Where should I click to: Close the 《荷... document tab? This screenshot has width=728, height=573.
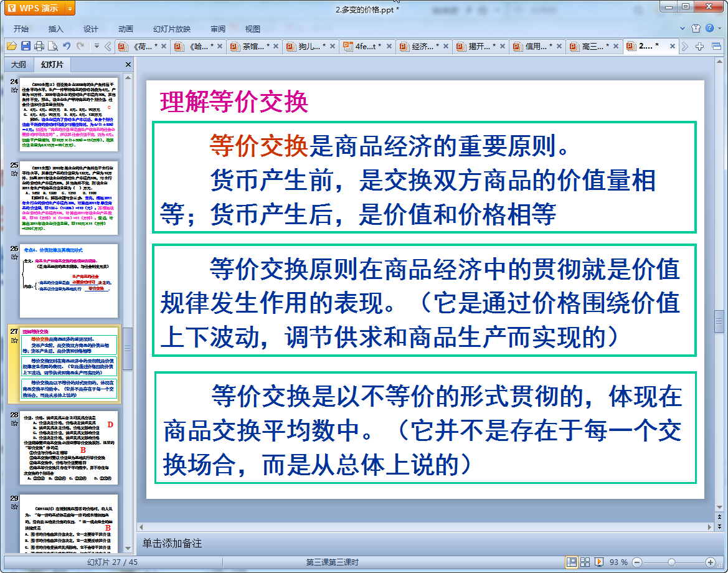tap(164, 46)
